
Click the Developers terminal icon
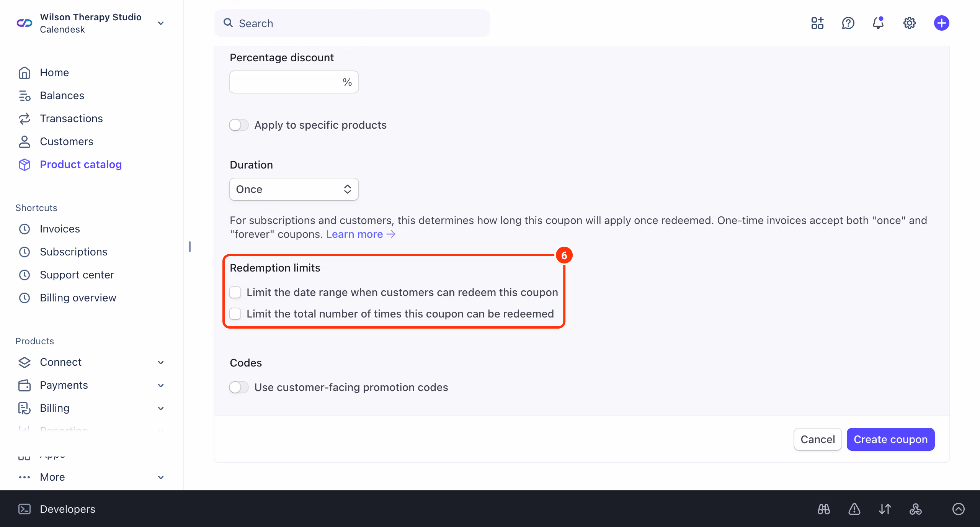point(24,509)
